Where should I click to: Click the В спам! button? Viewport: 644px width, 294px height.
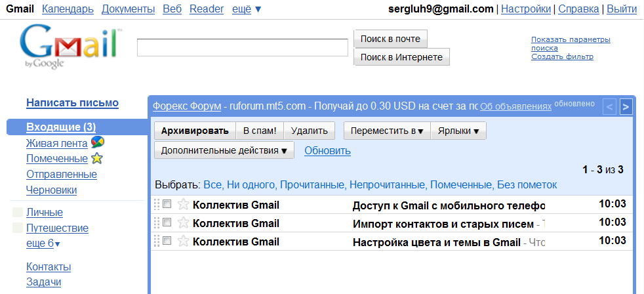tap(260, 131)
